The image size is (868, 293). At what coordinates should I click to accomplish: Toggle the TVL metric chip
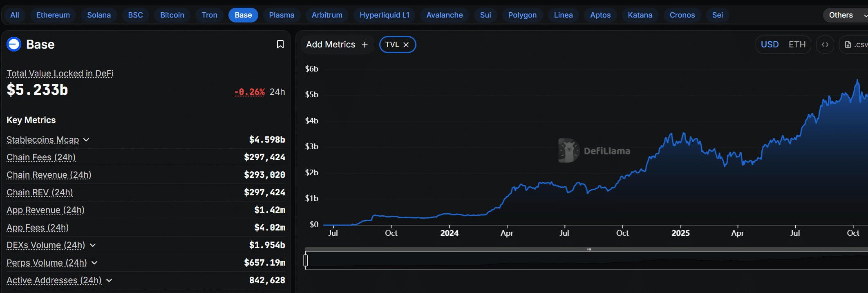click(392, 45)
